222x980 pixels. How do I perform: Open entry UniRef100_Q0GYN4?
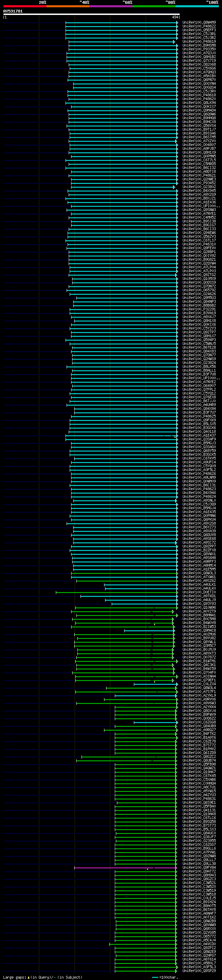point(199,84)
